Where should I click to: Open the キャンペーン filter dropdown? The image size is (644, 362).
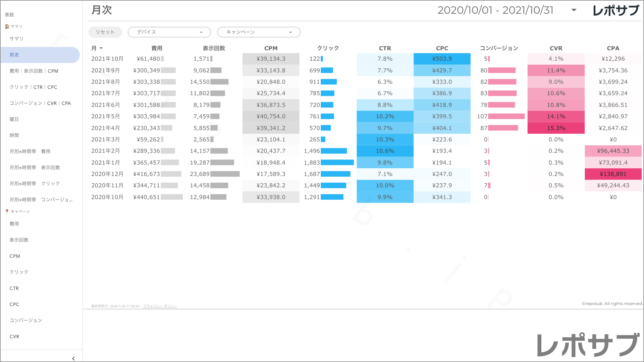coord(259,32)
